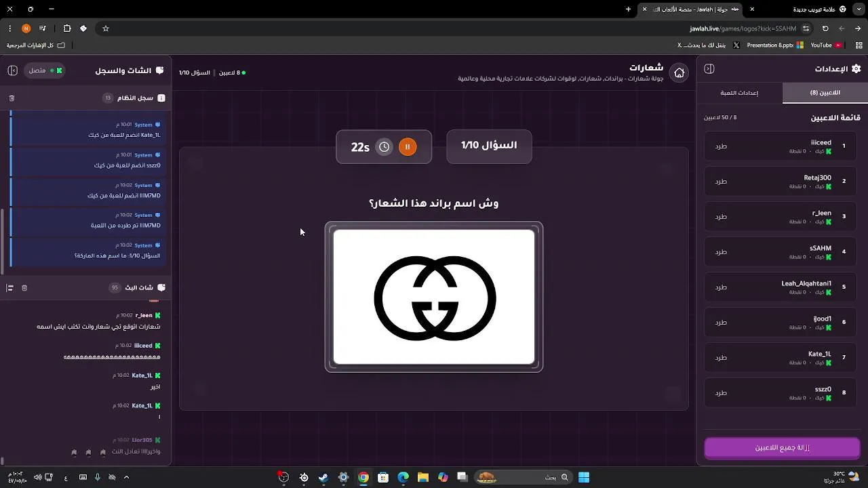Screen dimensions: 868x488
Task: Kick player Leah_Alqahtani1
Action: pos(721,287)
